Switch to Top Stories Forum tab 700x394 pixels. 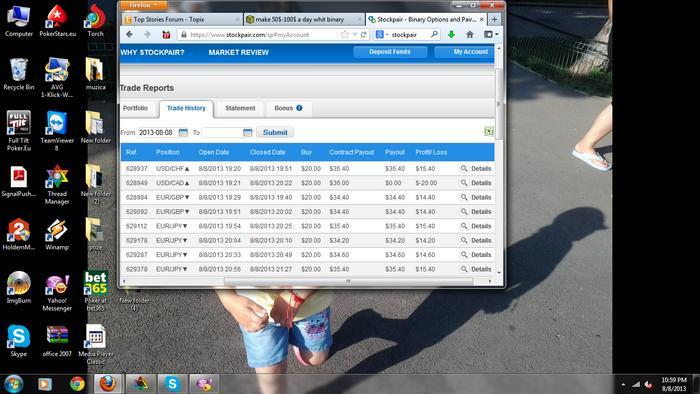pyautogui.click(x=182, y=20)
